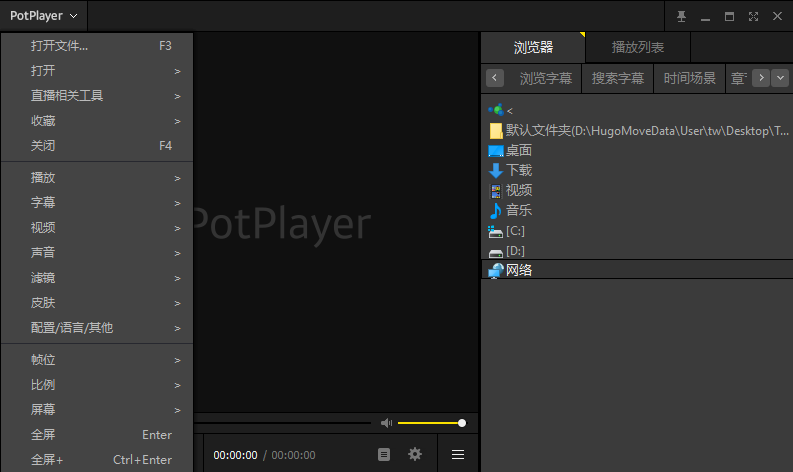Open the 比例 aspect ratio submenu
The height and width of the screenshot is (472, 793).
(x=97, y=385)
